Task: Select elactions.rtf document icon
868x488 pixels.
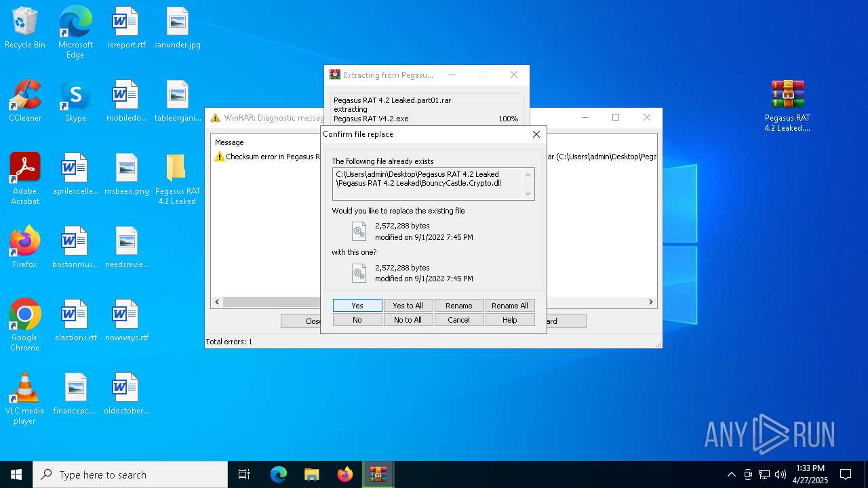Action: (75, 321)
